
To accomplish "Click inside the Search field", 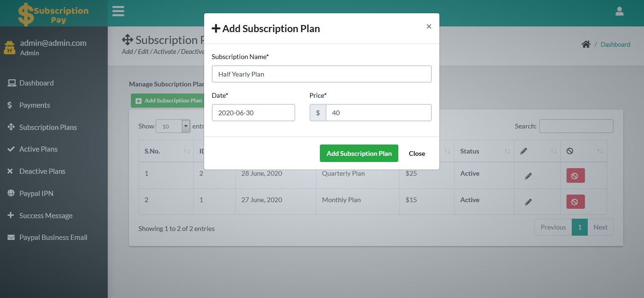I will [x=576, y=126].
